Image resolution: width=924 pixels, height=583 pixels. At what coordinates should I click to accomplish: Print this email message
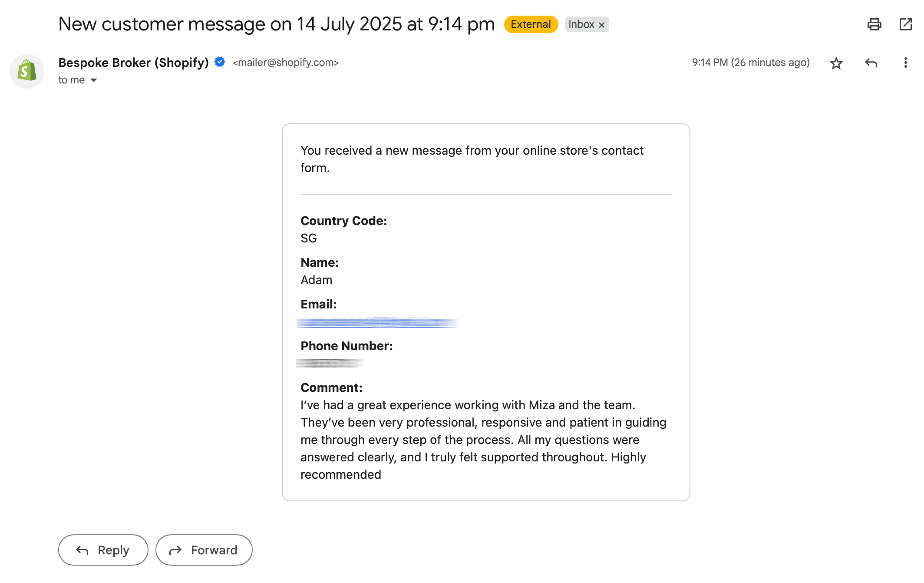tap(874, 24)
